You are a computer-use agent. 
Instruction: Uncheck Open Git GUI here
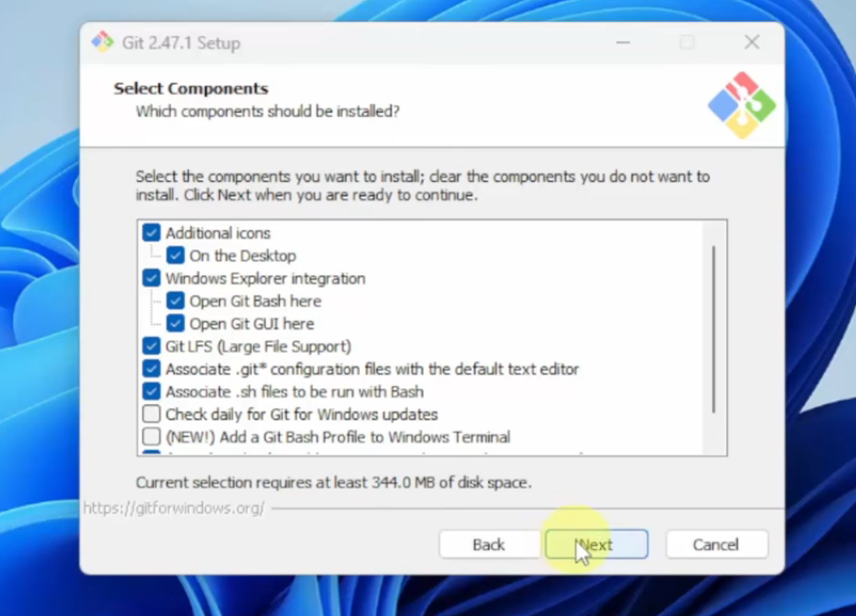(x=175, y=323)
